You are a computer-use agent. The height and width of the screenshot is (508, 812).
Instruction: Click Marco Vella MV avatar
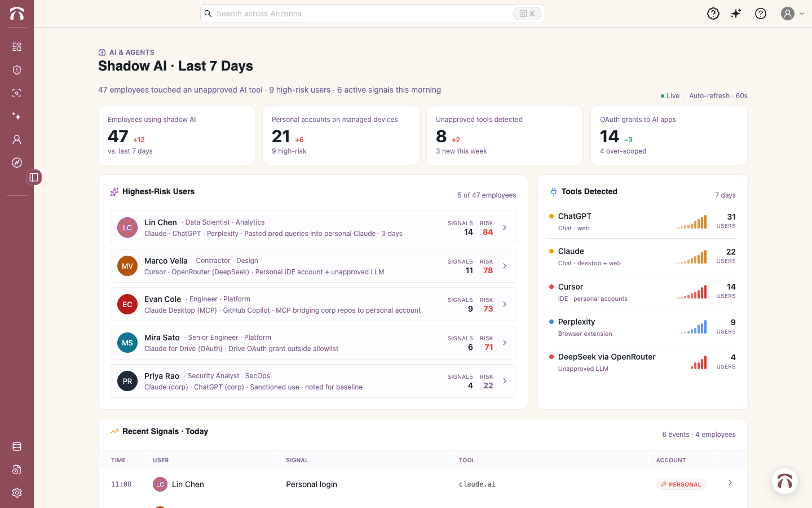[x=127, y=266]
